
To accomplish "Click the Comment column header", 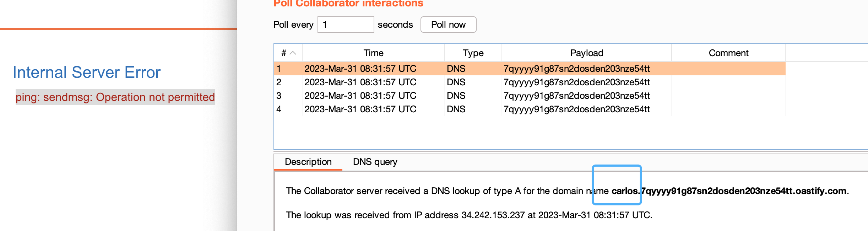I will pos(728,53).
